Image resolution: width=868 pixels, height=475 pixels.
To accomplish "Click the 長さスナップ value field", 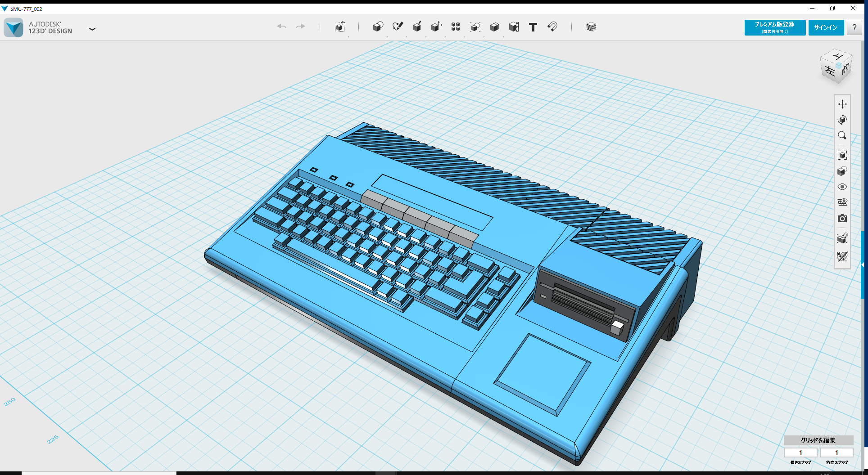I will [800, 453].
